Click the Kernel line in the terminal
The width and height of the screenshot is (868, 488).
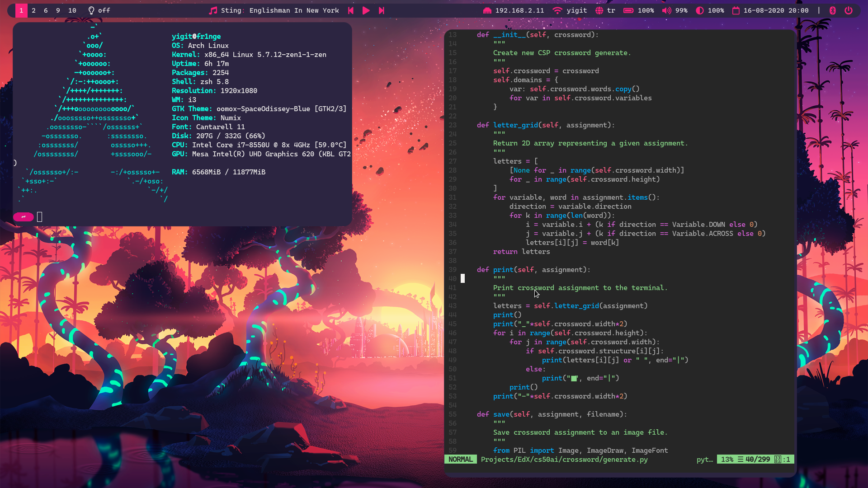[x=249, y=54]
